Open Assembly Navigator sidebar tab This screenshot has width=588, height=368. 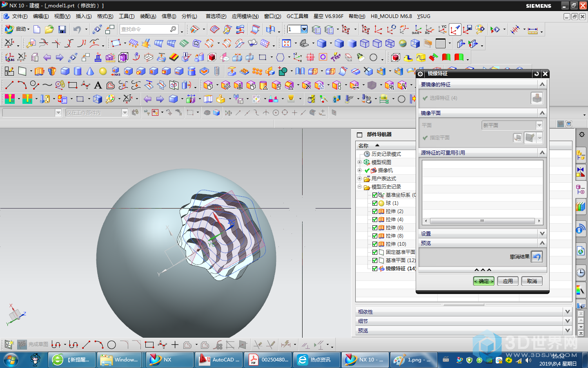[581, 155]
